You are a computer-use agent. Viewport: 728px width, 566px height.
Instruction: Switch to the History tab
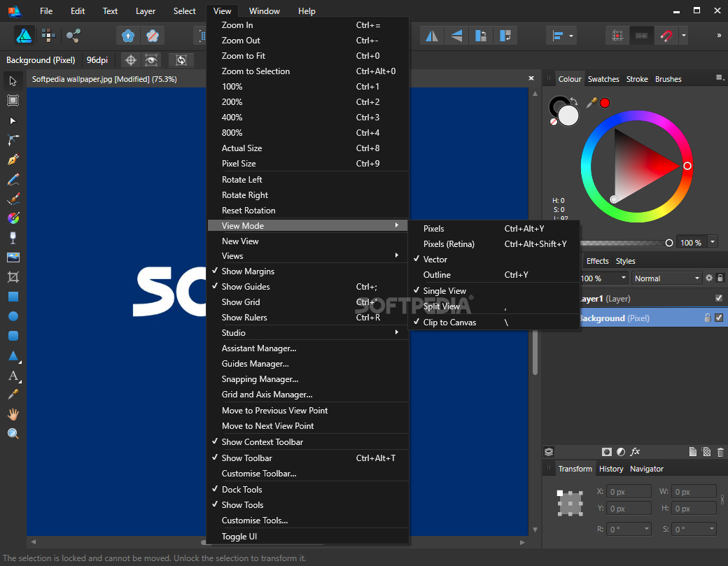[x=611, y=469]
